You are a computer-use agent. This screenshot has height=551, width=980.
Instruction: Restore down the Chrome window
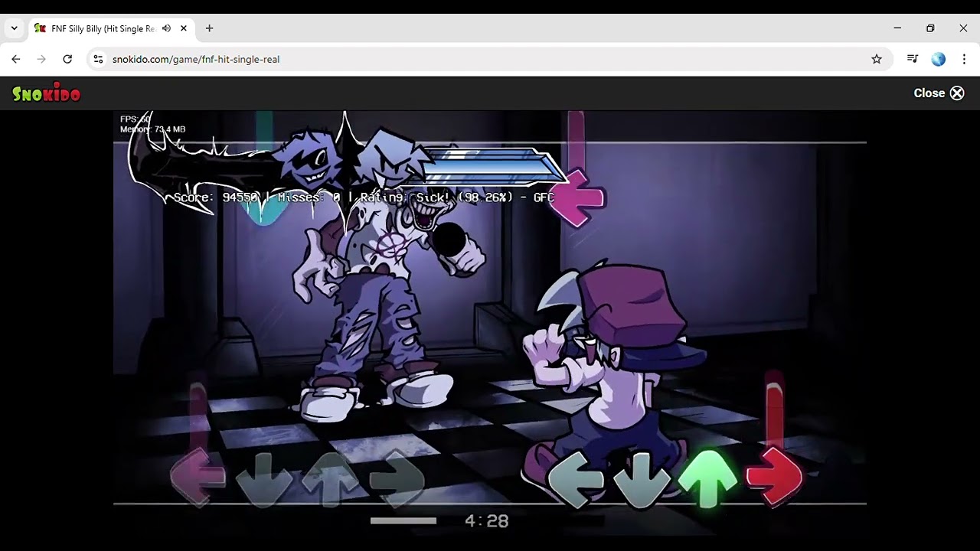click(x=930, y=28)
